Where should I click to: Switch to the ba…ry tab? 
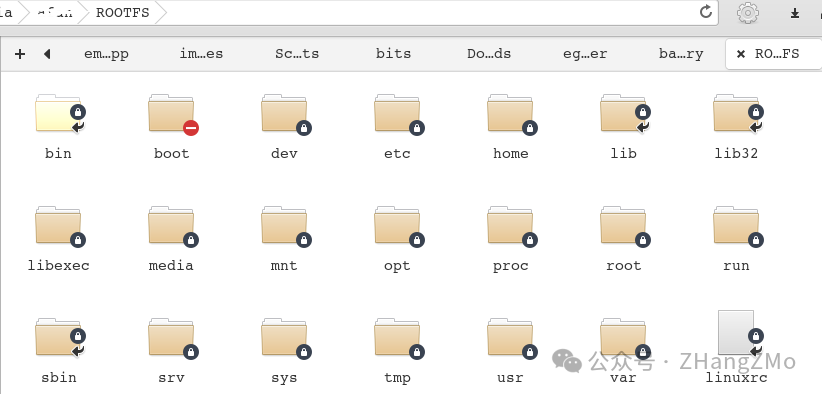click(681, 53)
